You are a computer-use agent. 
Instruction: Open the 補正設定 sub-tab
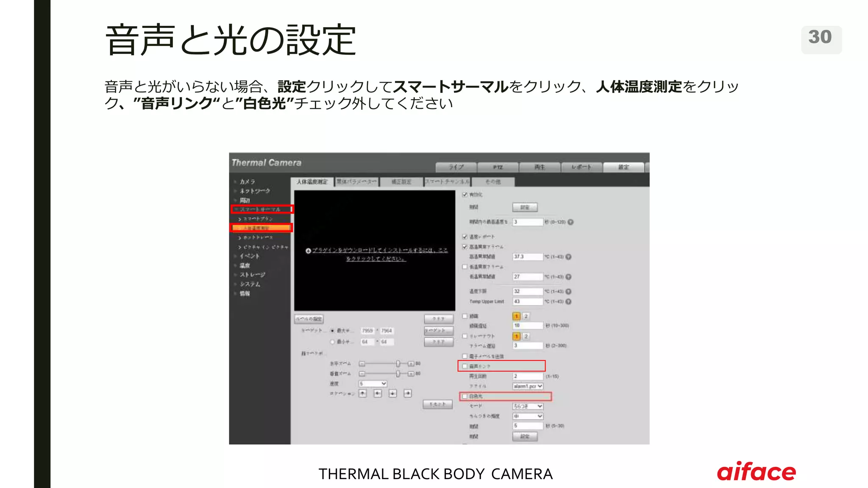click(401, 182)
